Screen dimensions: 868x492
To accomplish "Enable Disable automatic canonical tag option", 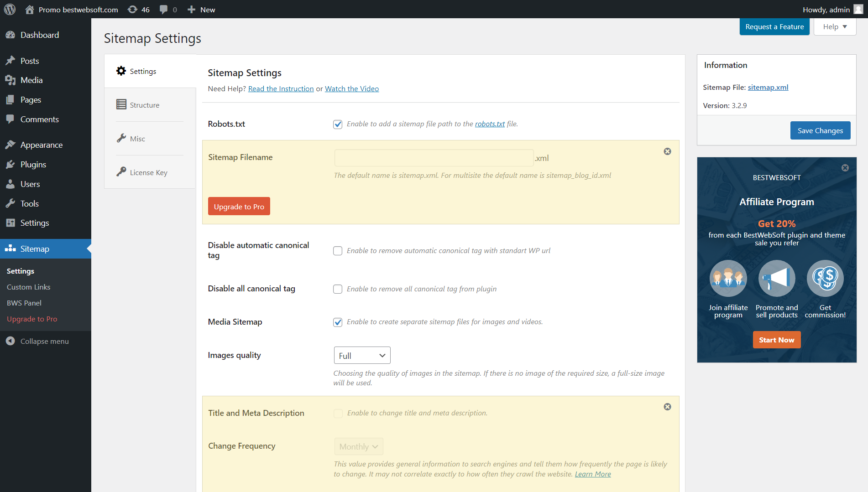I will pyautogui.click(x=338, y=250).
